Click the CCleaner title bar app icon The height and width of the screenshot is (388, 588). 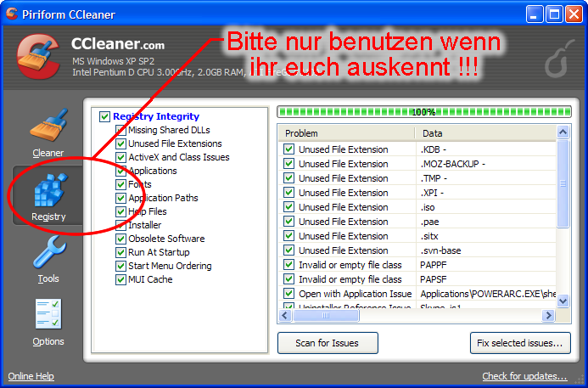[12, 14]
